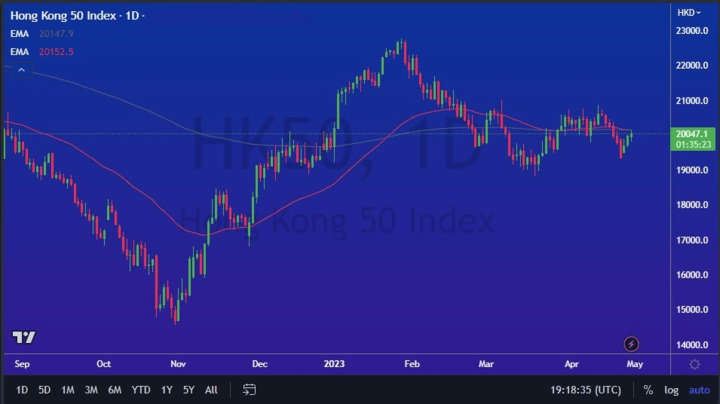Select the gray EMA 20147.9 legend
Screen dimensions: 720x404
[x=42, y=34]
